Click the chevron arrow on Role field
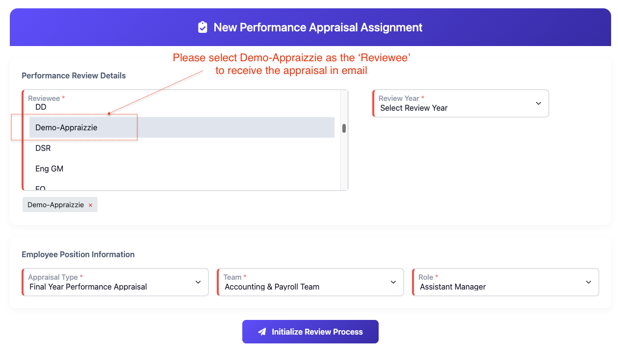The width and height of the screenshot is (618, 364). pos(589,282)
